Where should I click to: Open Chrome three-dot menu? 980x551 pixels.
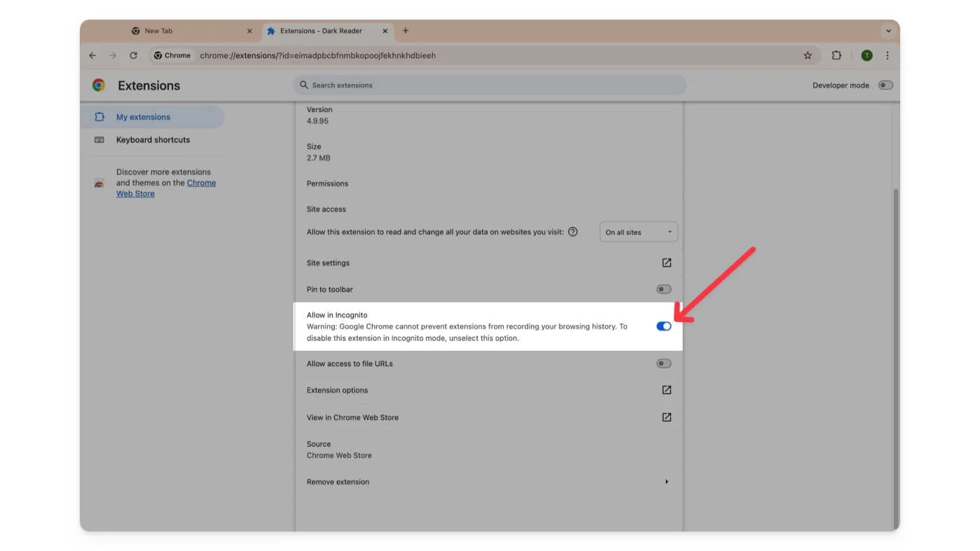click(887, 55)
